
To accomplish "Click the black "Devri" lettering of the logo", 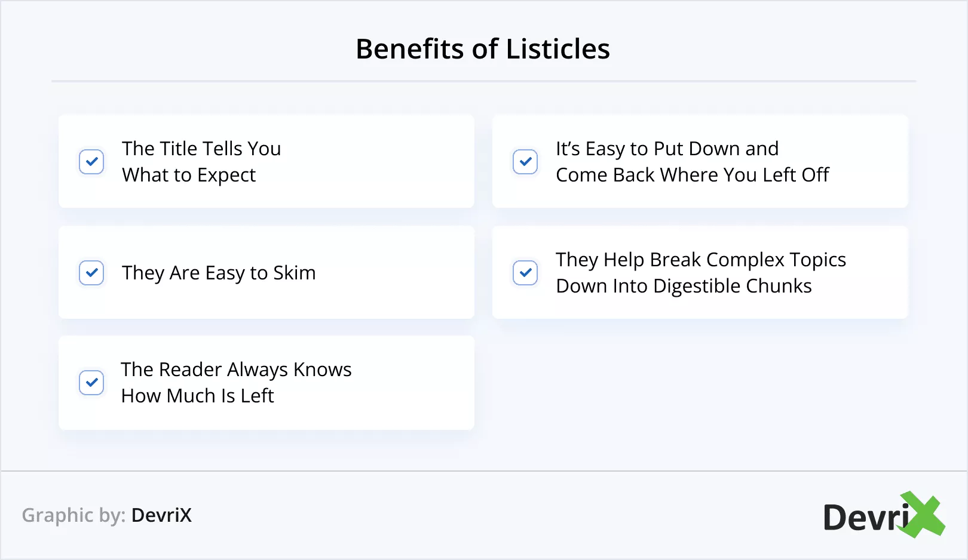I will pos(865,518).
